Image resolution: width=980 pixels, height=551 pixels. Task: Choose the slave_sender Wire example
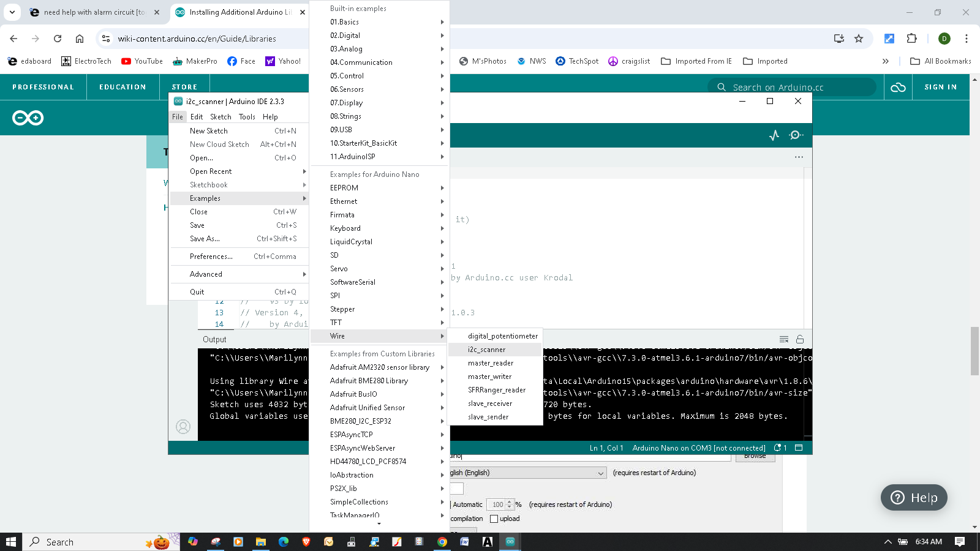496,417
